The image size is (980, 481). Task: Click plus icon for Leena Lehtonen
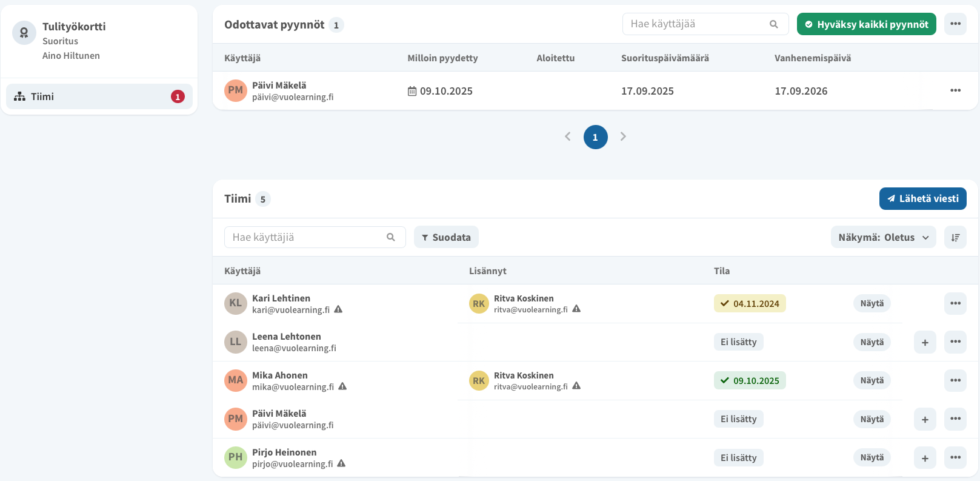coord(925,342)
